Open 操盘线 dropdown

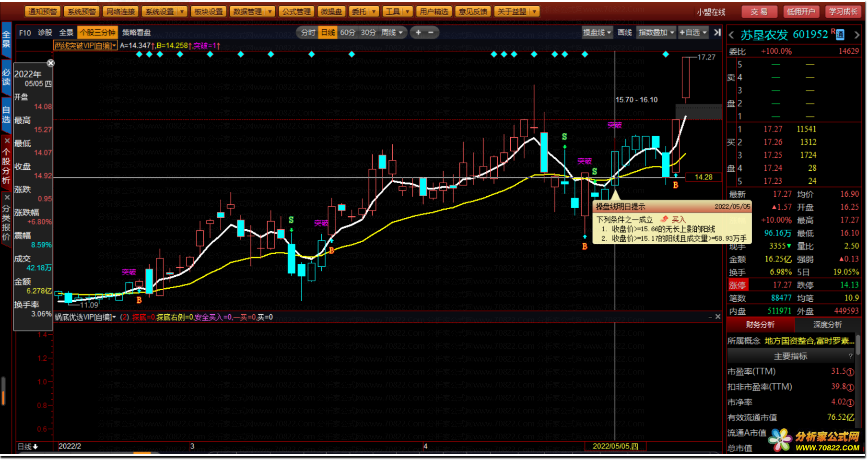tap(597, 33)
